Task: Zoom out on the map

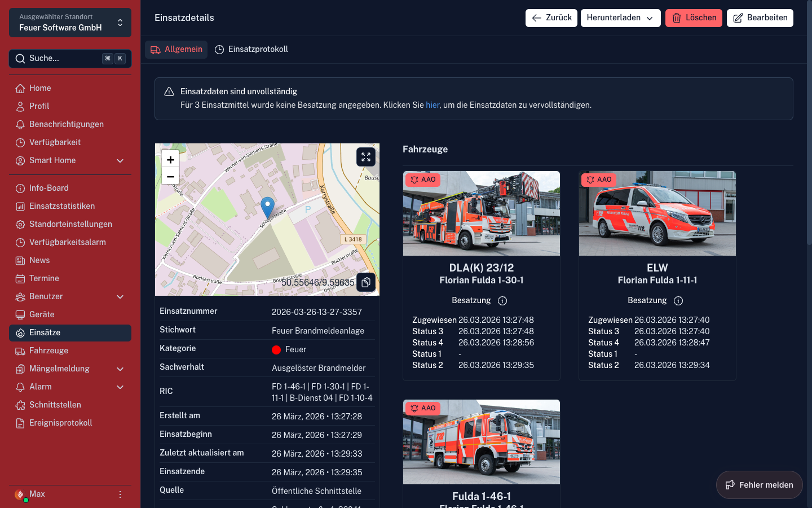Action: 170,176
